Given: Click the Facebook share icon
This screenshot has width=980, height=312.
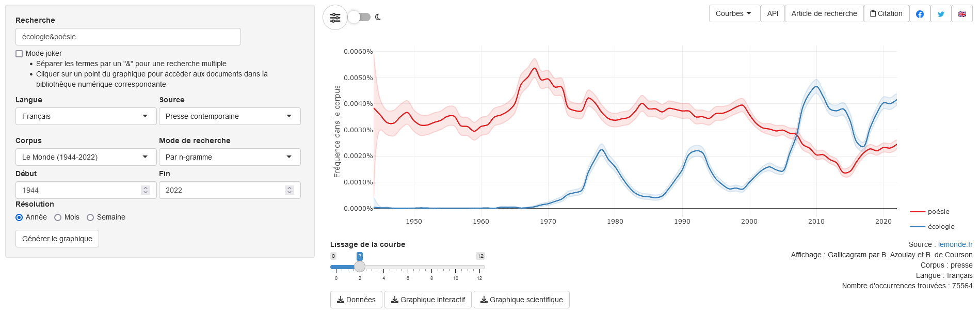Looking at the screenshot, I should (920, 14).
